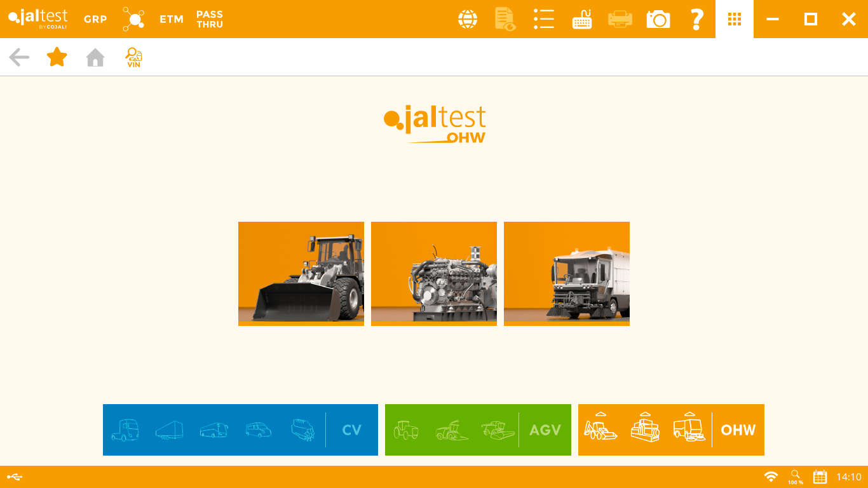Open help with question mark icon
Screen dimensions: 868x488
(696, 19)
